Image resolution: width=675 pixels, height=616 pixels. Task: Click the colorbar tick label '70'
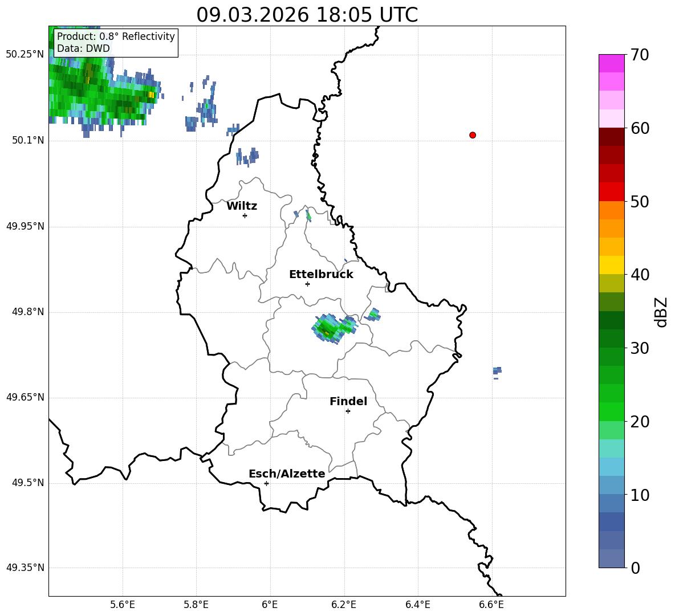coord(640,55)
